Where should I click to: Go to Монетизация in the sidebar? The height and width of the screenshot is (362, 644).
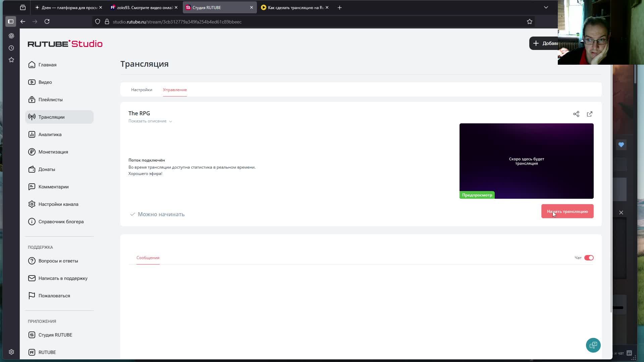(53, 152)
